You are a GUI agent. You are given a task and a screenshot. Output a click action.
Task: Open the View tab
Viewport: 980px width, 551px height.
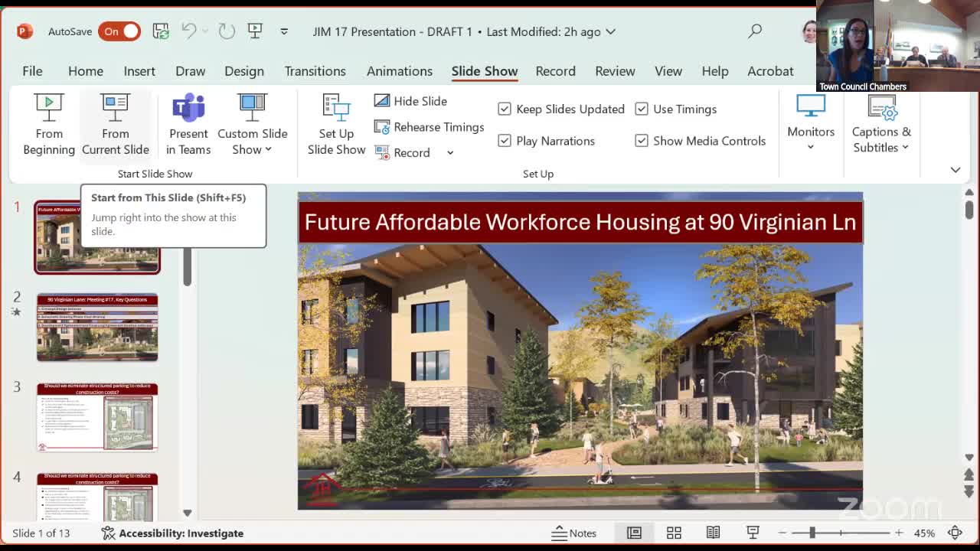coord(668,71)
